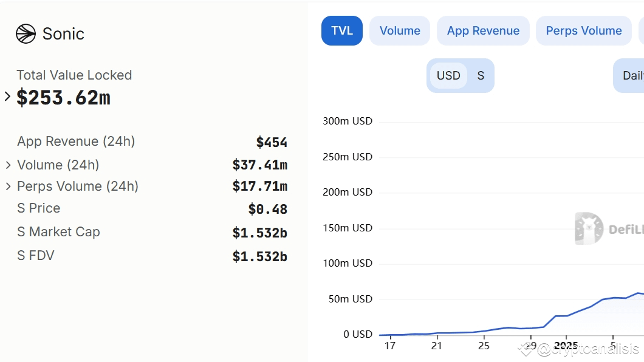Screen dimensions: 644x362
Task: Click the App Revenue (24h) label
Action: tap(76, 141)
